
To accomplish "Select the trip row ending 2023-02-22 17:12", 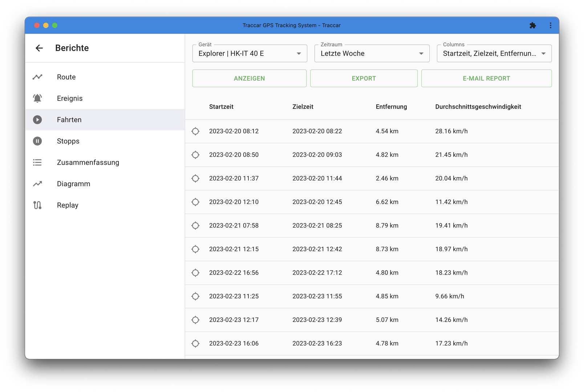I will tap(317, 273).
